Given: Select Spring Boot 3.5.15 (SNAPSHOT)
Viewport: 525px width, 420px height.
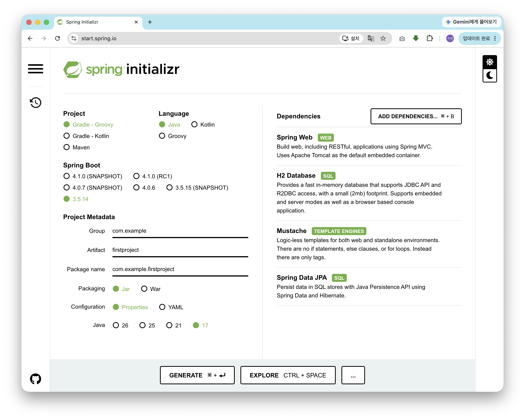Looking at the screenshot, I should 197,188.
